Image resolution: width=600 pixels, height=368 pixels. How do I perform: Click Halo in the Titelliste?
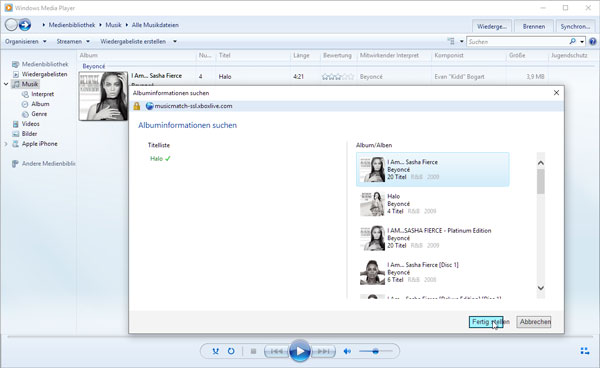[x=157, y=158]
